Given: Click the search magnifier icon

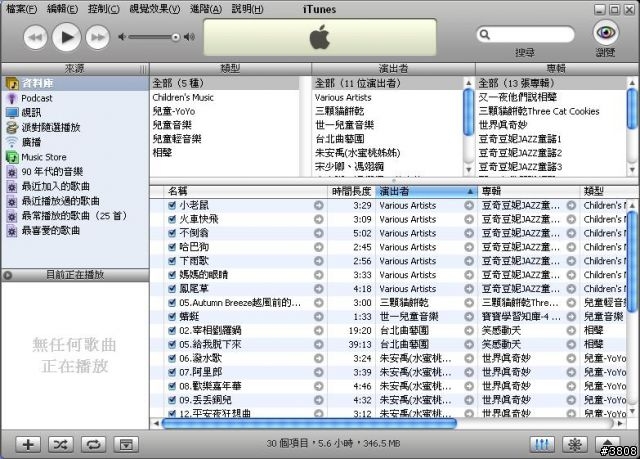Looking at the screenshot, I should [485, 35].
